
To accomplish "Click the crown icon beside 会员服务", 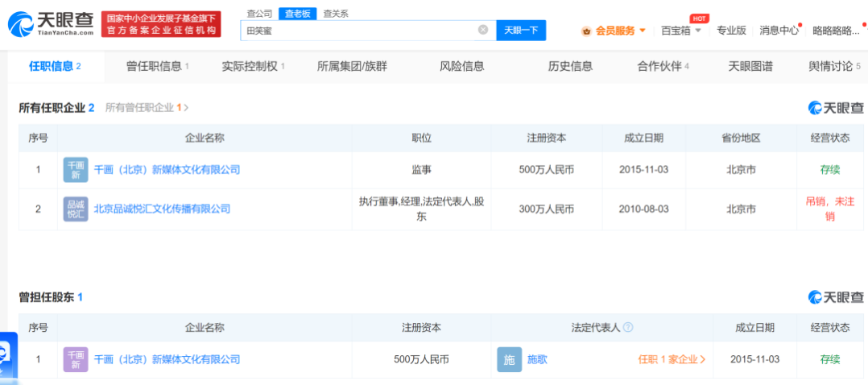I will point(586,31).
